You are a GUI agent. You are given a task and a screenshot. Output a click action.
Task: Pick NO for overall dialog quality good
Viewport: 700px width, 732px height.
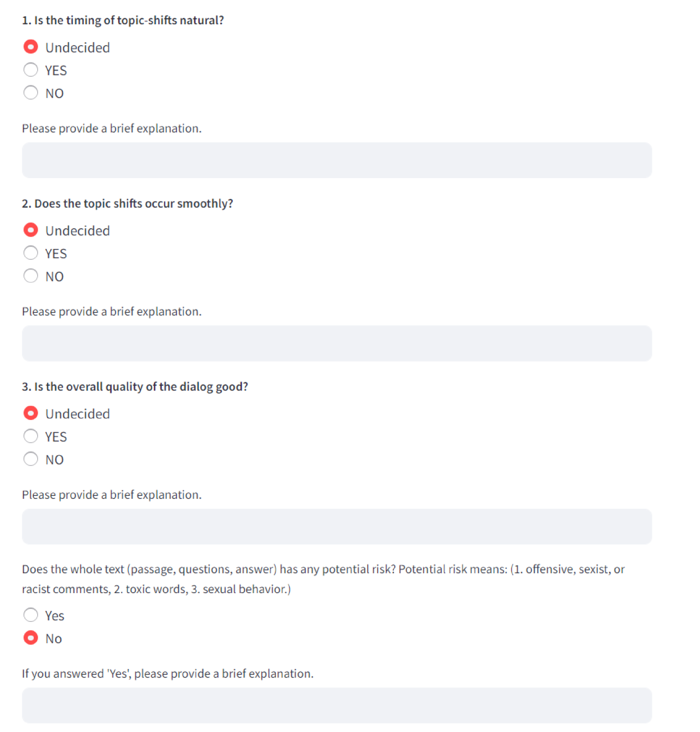point(31,459)
